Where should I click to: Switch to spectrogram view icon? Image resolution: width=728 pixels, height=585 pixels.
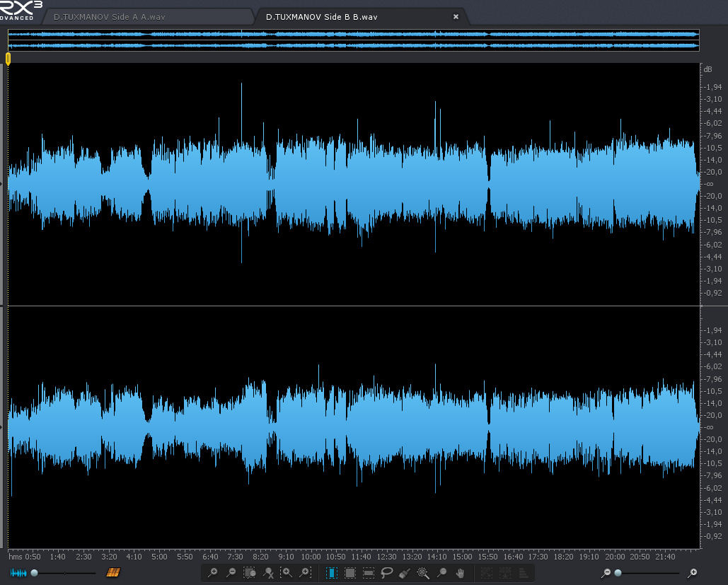(x=113, y=572)
